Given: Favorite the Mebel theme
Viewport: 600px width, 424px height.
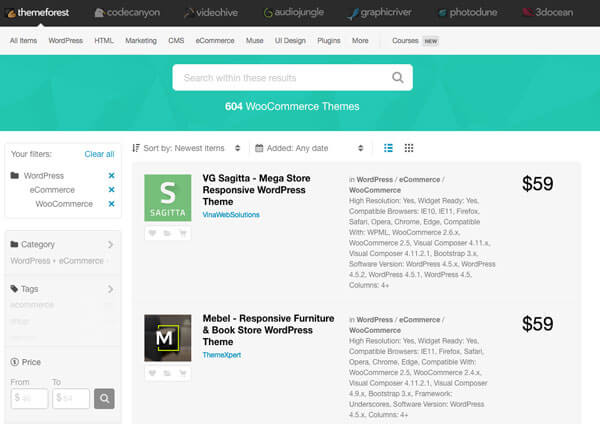Looking at the screenshot, I should pos(152,373).
